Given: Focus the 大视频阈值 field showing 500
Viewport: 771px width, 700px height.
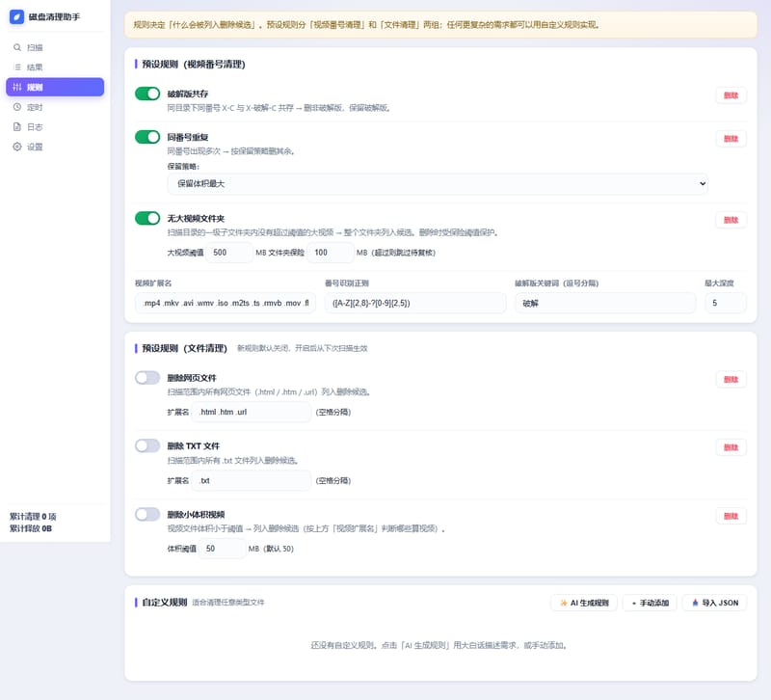Looking at the screenshot, I should click(x=229, y=253).
